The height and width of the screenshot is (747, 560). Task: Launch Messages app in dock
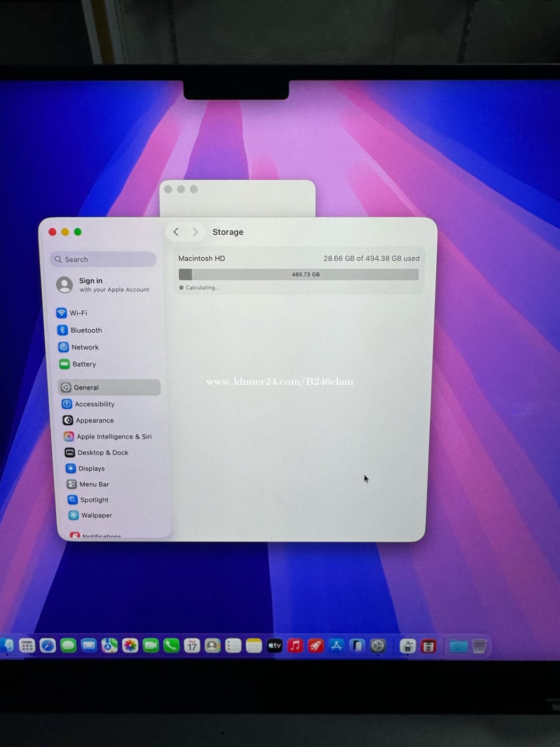tap(68, 646)
